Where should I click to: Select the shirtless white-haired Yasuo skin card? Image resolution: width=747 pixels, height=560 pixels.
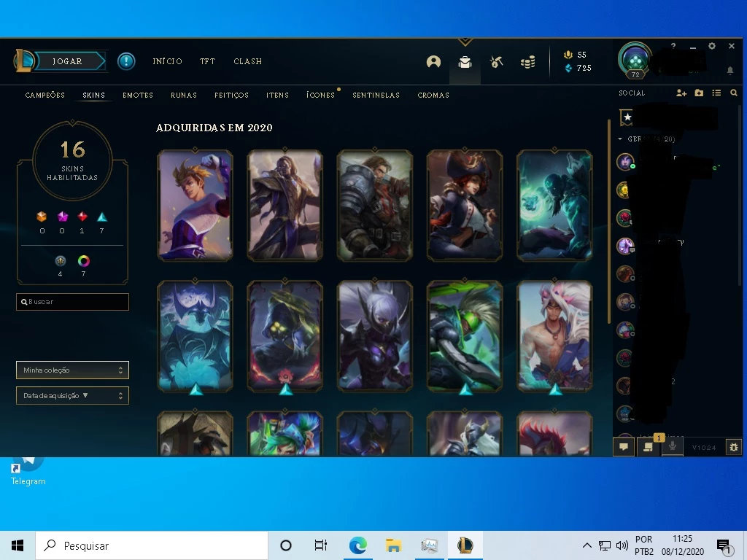coord(554,336)
